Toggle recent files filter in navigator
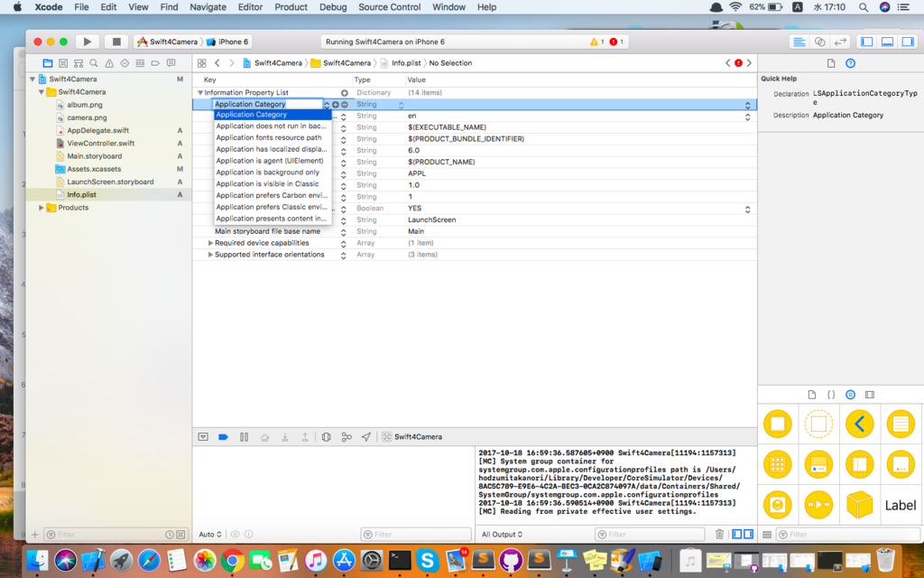 pyautogui.click(x=170, y=535)
